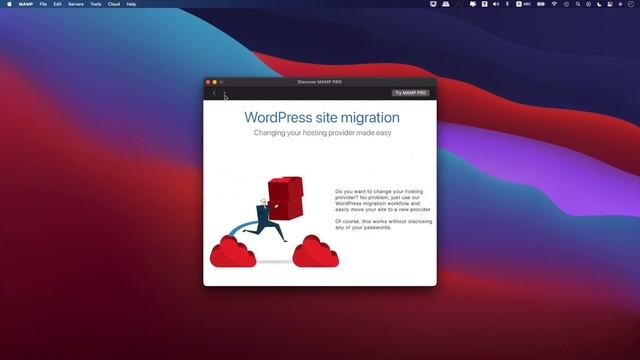Show battery status in menu bar
This screenshot has width=640, height=360.
[x=541, y=4]
